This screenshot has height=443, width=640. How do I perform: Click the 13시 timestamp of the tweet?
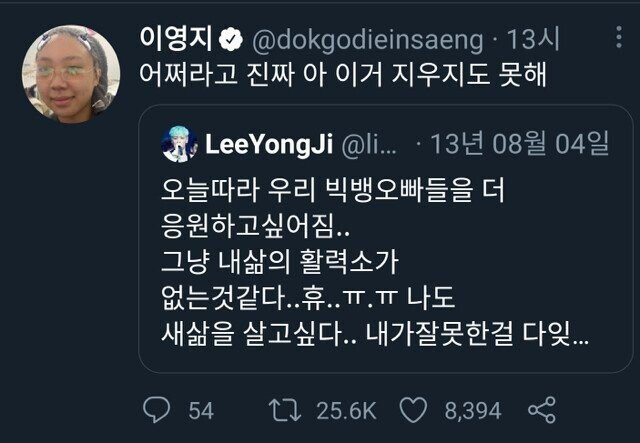pyautogui.click(x=534, y=41)
